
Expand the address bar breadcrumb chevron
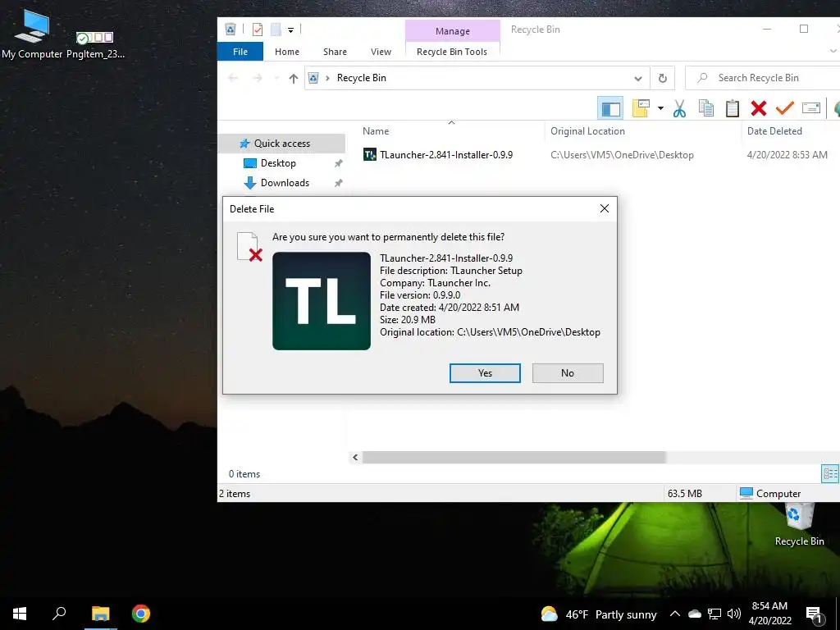[x=327, y=78]
